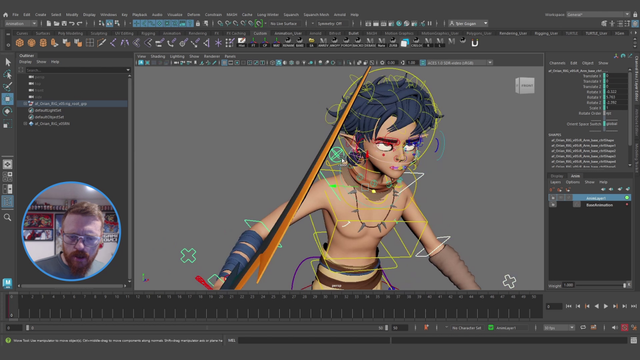The image size is (640, 360).
Task: Open the Deform menu
Action: point(193,15)
